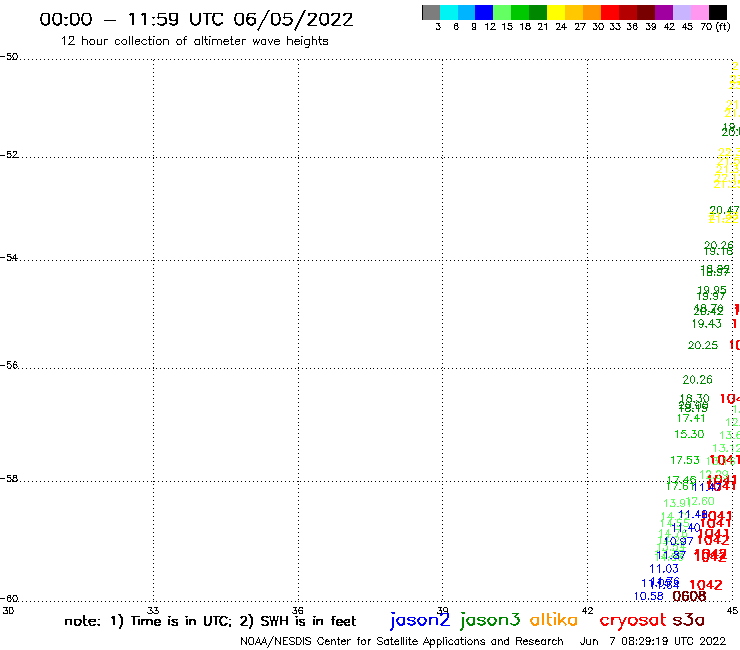
Task: Click the blue wave height value '11.03'
Action: (x=664, y=569)
